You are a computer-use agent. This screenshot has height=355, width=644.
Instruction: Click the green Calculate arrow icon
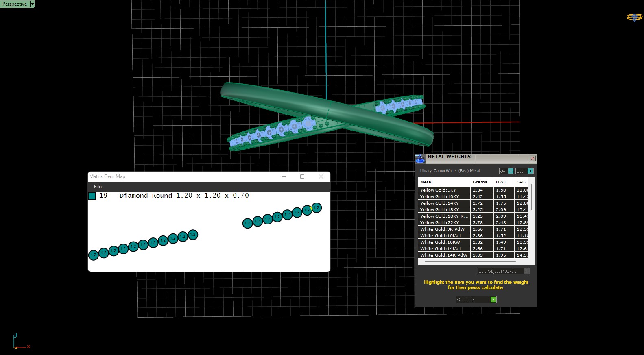(493, 300)
